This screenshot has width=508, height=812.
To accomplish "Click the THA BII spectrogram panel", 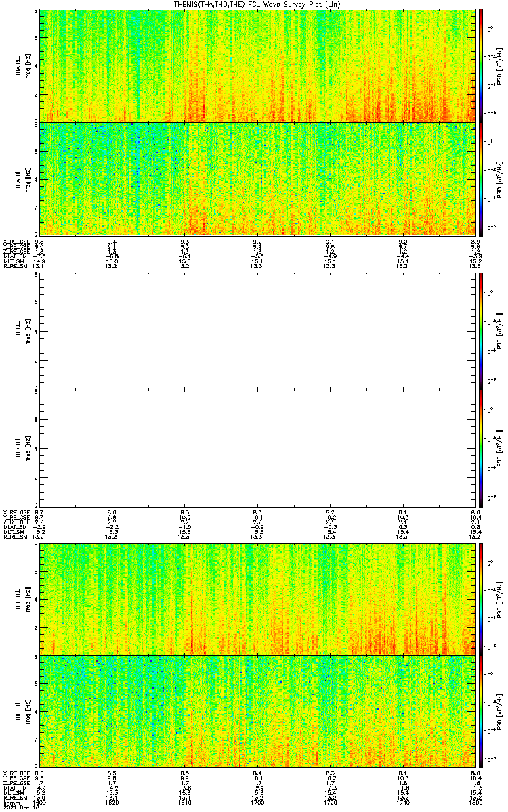I will coord(257,179).
